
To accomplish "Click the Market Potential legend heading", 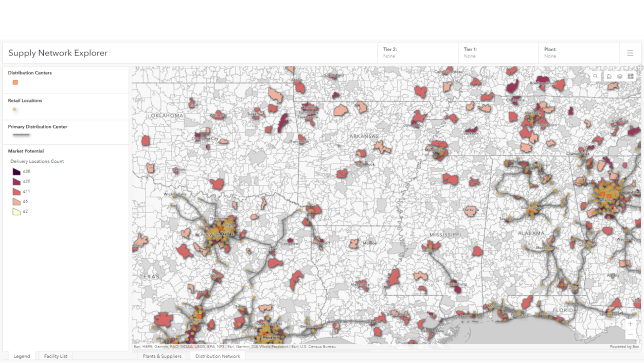I will tap(26, 151).
